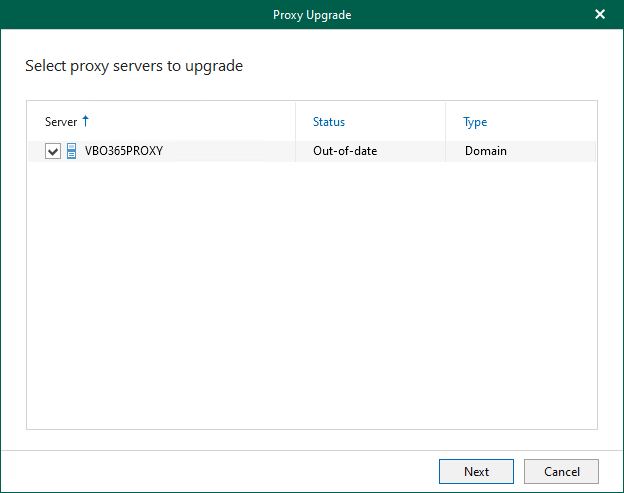Sort the list by Status column
Image resolution: width=624 pixels, height=493 pixels.
(328, 122)
